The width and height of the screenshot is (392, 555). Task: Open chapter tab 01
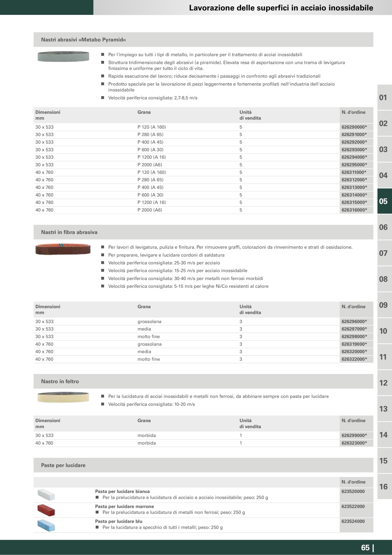[x=384, y=97]
